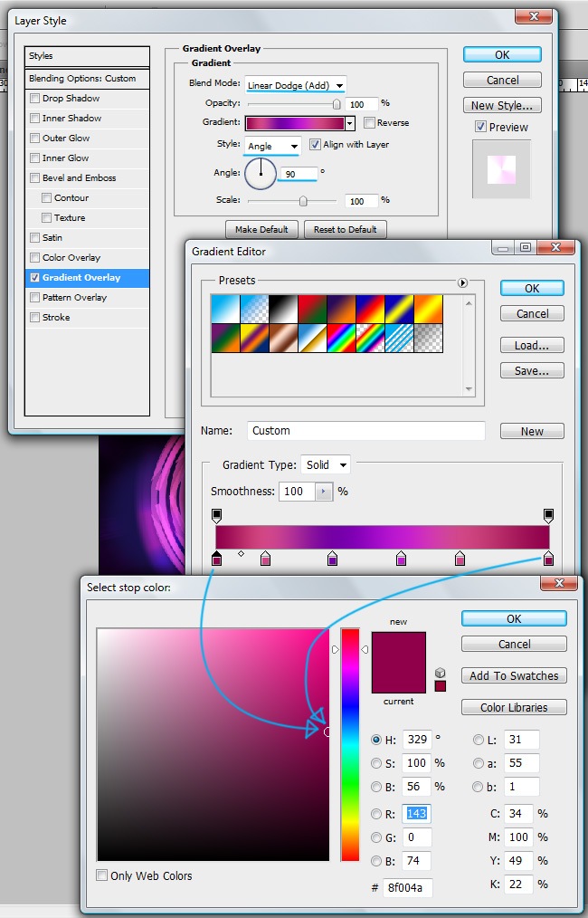Pick the orange-yellow-orange gradient preset
Image resolution: width=588 pixels, height=918 pixels.
(428, 309)
